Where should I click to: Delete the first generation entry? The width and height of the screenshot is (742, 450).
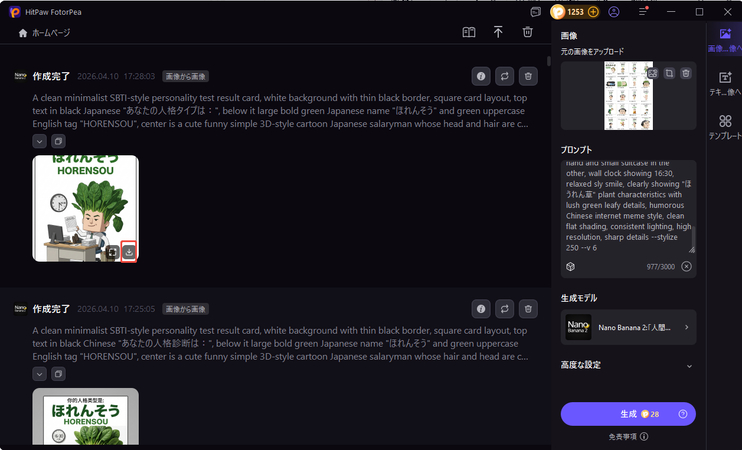point(529,75)
